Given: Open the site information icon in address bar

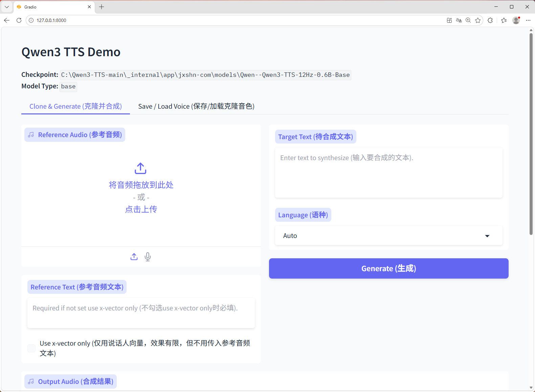Looking at the screenshot, I should pos(31,20).
